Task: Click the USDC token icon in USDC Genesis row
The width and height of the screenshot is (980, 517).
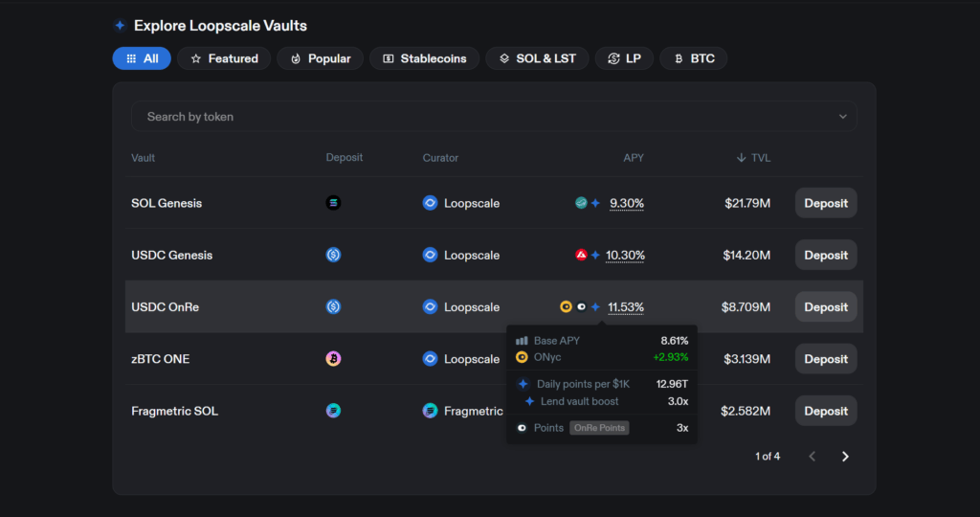Action: [x=333, y=256]
